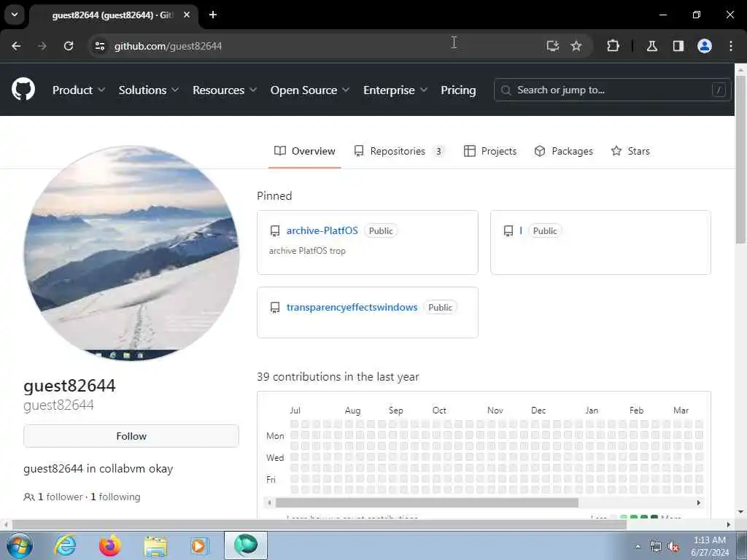
Task: Open the taskbar clock showing 1:13 AM
Action: coord(710,546)
